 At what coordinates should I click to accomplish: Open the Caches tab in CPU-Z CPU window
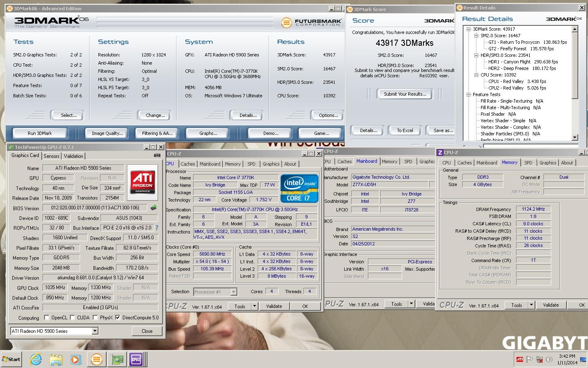(188, 164)
